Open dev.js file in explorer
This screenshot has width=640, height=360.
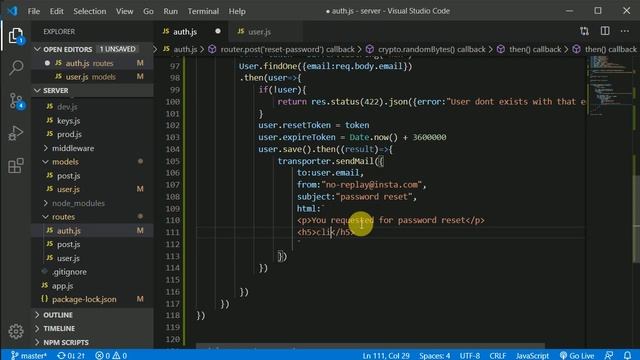pos(92,107)
